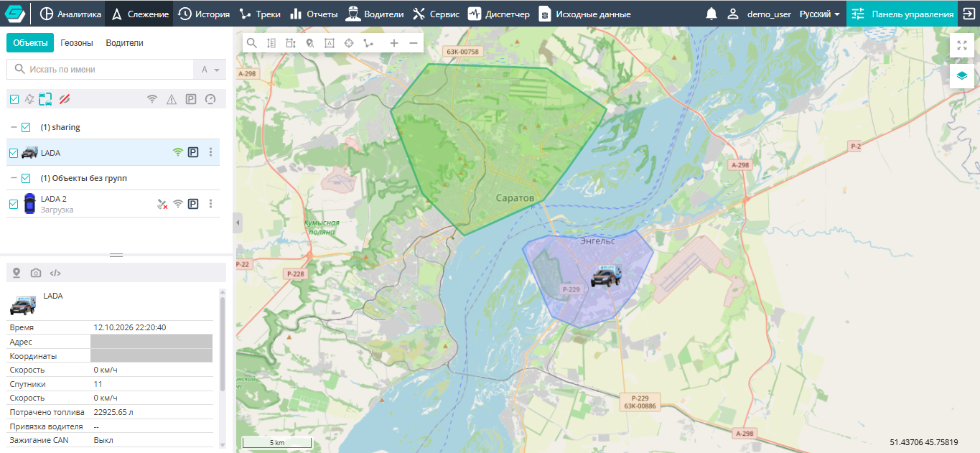Open the LADA row three-dot menu
Viewport: 980px width, 453px height.
210,152
